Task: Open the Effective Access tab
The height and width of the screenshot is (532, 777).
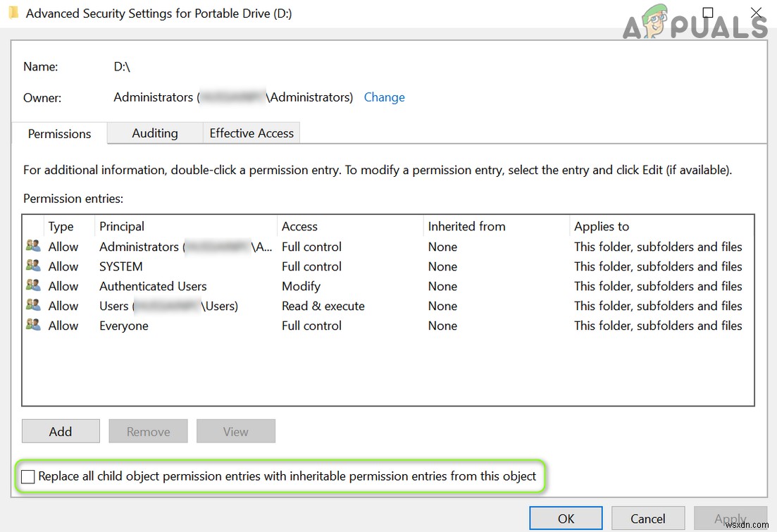Action: [251, 133]
